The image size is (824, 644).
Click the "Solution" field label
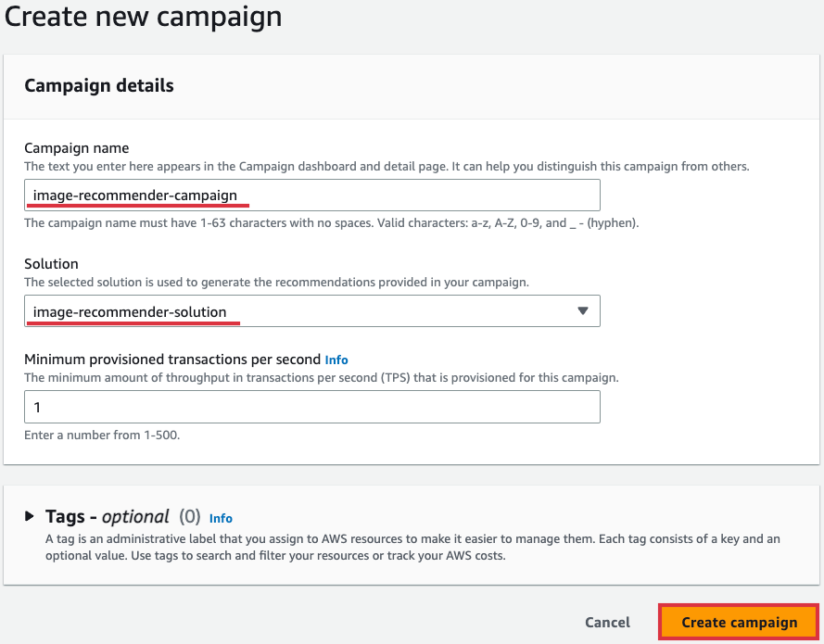tap(51, 264)
